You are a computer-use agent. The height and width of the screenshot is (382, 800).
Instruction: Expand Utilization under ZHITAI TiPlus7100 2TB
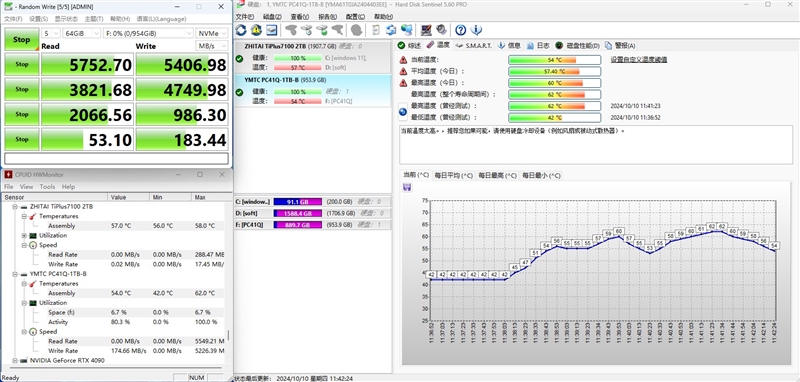[24, 236]
